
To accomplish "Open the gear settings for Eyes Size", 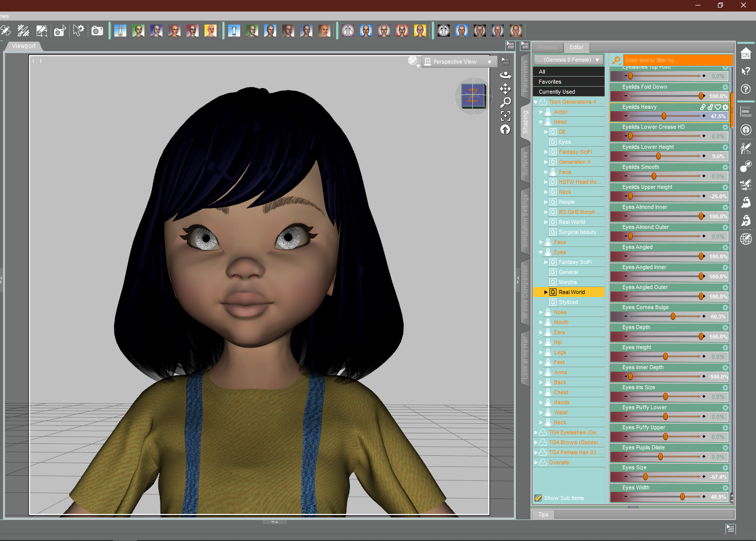I will click(x=725, y=468).
